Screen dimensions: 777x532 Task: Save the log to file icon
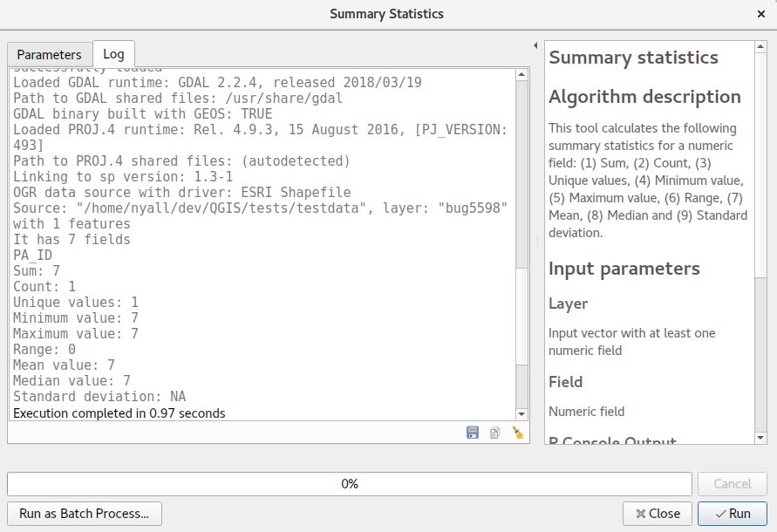473,433
